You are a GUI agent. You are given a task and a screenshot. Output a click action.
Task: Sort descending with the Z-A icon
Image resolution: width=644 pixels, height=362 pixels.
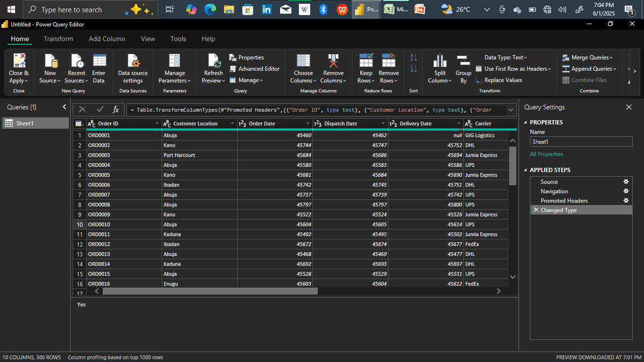pos(413,68)
